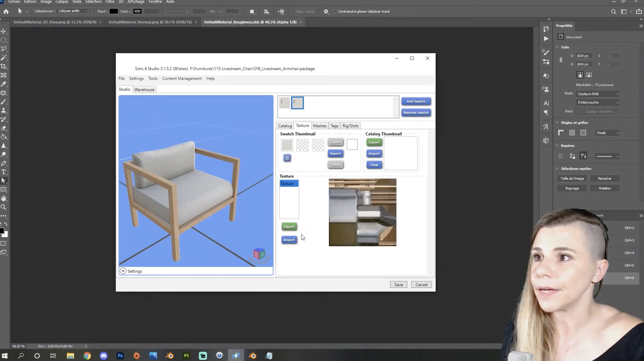Click the black Fond color swatch
Screen dimensions: 644x361
click(x=114, y=11)
